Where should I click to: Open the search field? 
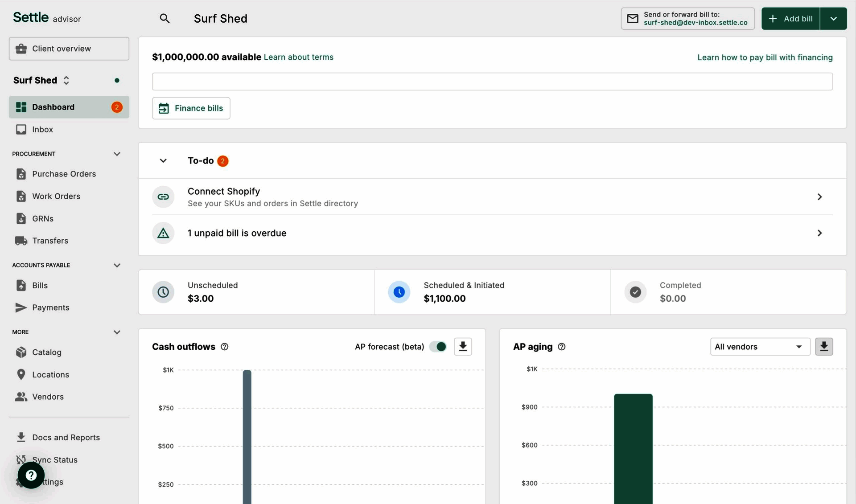(165, 18)
